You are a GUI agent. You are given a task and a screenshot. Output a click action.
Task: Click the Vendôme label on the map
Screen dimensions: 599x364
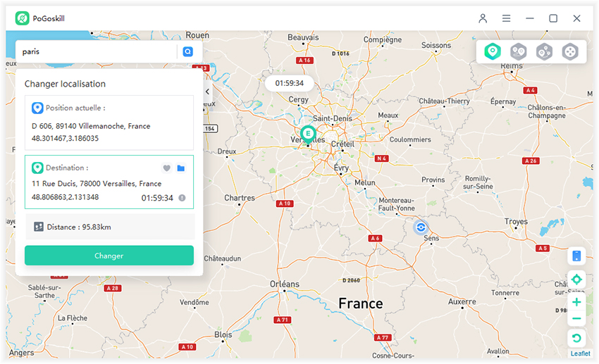click(x=194, y=302)
